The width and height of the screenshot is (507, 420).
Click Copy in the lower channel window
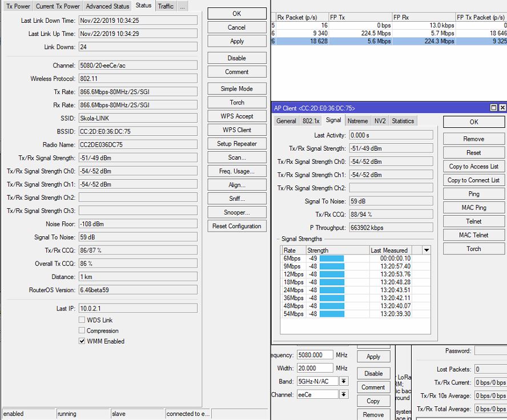click(373, 401)
